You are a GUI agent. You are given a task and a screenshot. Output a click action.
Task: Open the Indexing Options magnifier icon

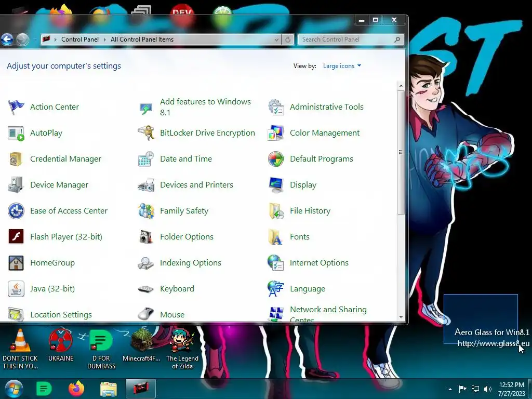pos(146,263)
